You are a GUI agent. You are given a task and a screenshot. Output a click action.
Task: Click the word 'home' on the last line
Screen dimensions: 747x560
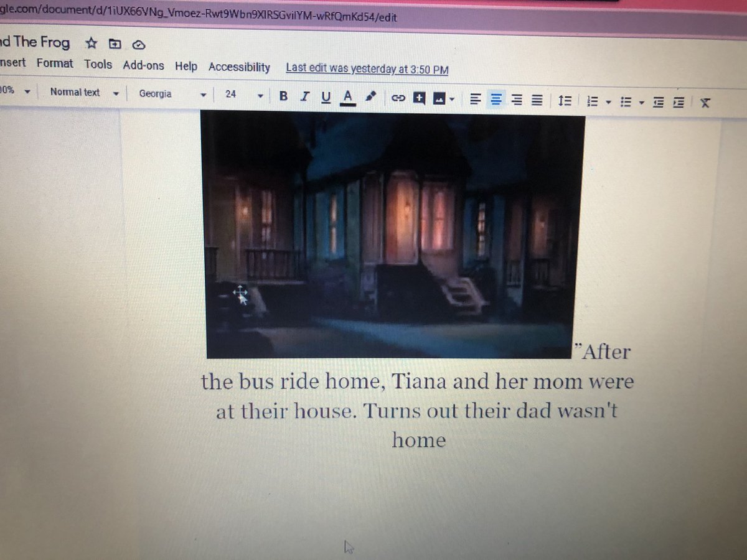(x=419, y=440)
